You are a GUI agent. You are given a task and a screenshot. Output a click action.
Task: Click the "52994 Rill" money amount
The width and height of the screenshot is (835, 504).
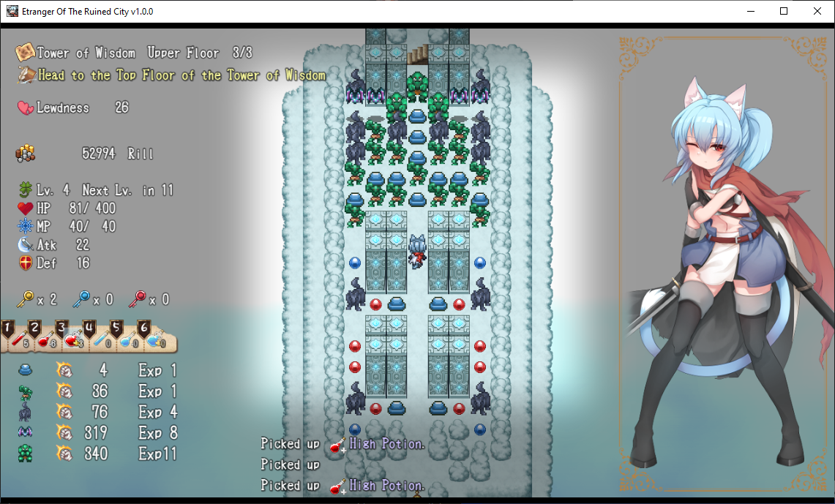118,154
